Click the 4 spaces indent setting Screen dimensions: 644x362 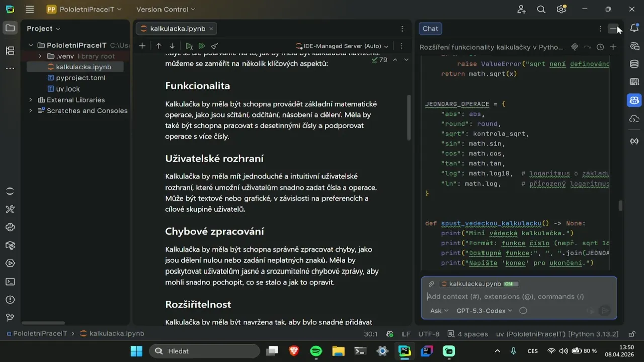[467, 334]
